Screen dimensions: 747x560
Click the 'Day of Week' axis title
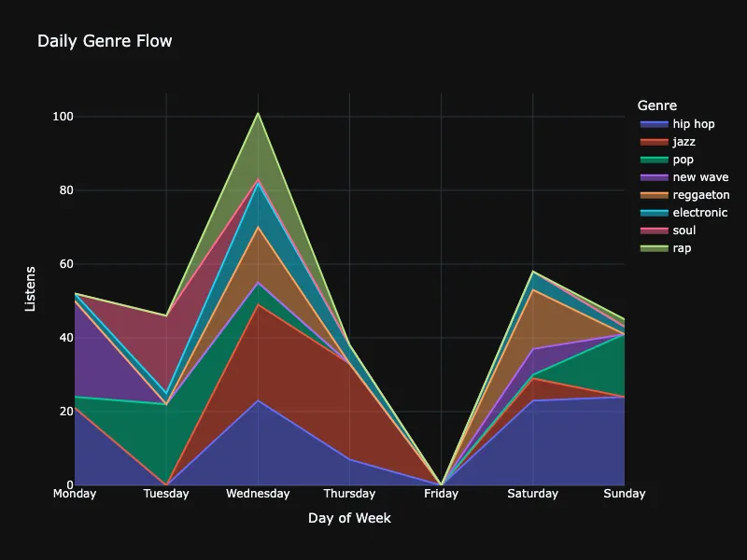click(349, 518)
